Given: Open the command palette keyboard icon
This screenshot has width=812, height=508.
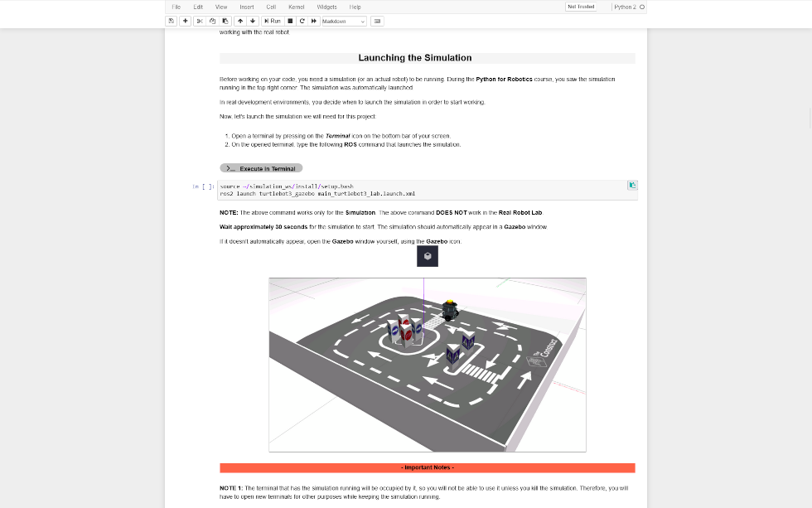Looking at the screenshot, I should coord(378,21).
